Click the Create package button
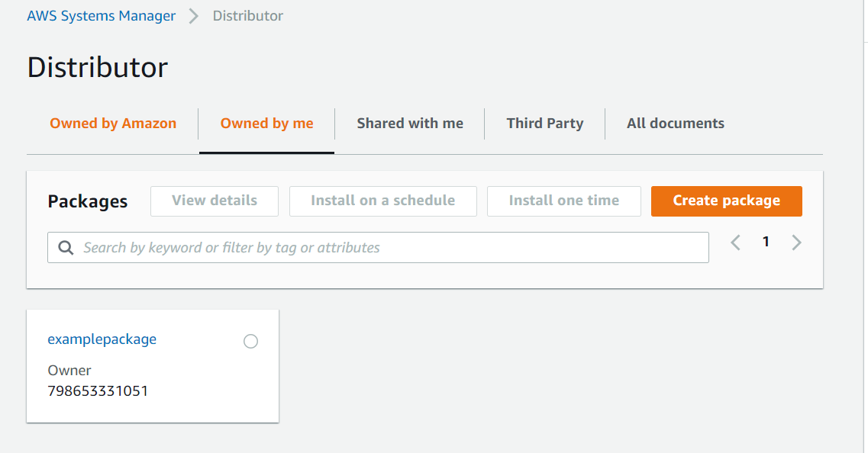The image size is (868, 453). [726, 201]
